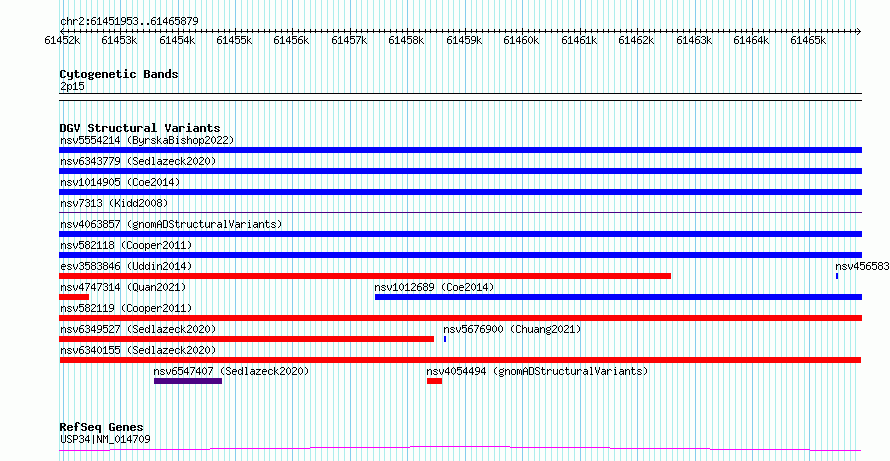Click the 61458k ruler tick label

(x=406, y=40)
